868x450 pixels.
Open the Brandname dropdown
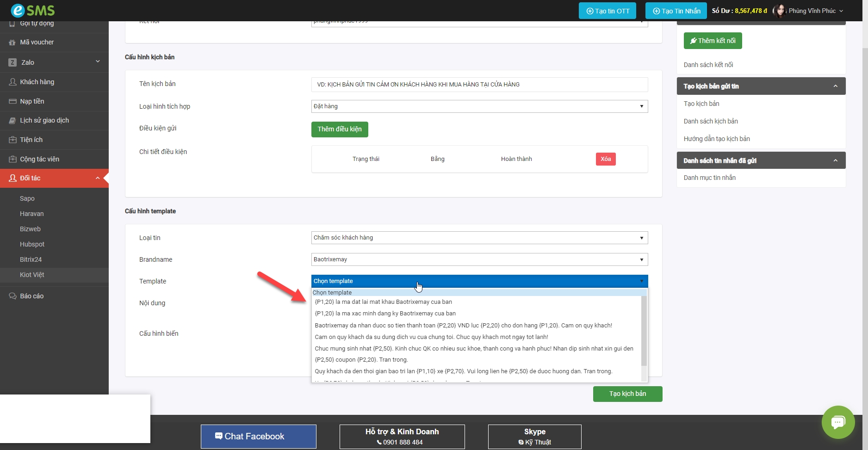pyautogui.click(x=479, y=259)
